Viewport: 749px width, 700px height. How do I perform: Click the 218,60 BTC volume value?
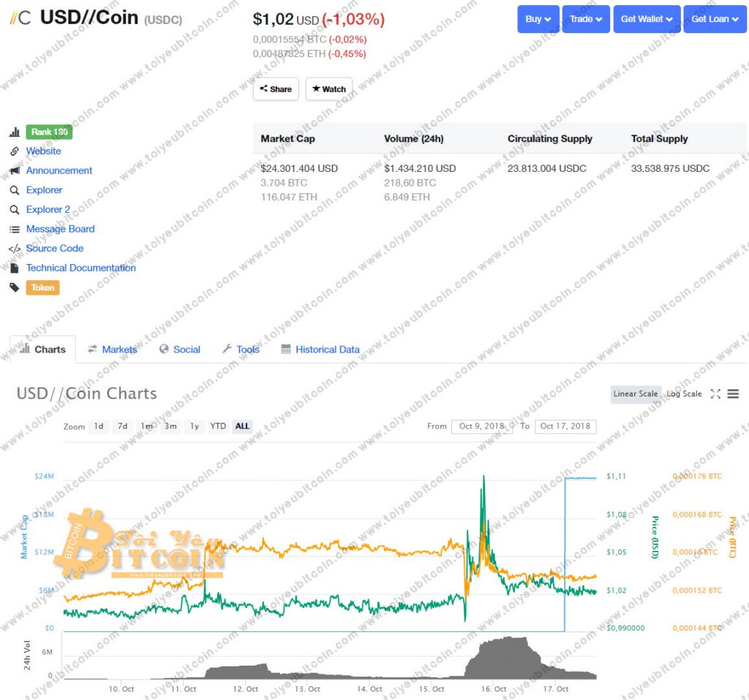[410, 183]
